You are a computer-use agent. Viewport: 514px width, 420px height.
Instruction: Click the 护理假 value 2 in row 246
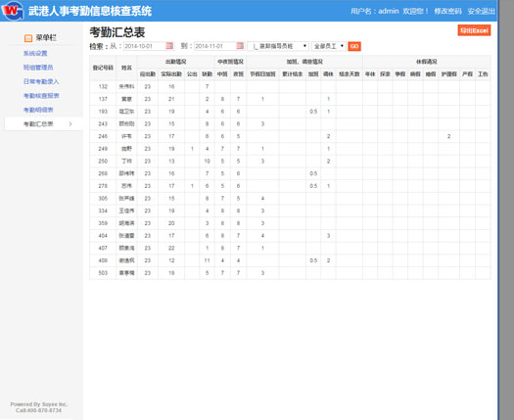point(448,136)
